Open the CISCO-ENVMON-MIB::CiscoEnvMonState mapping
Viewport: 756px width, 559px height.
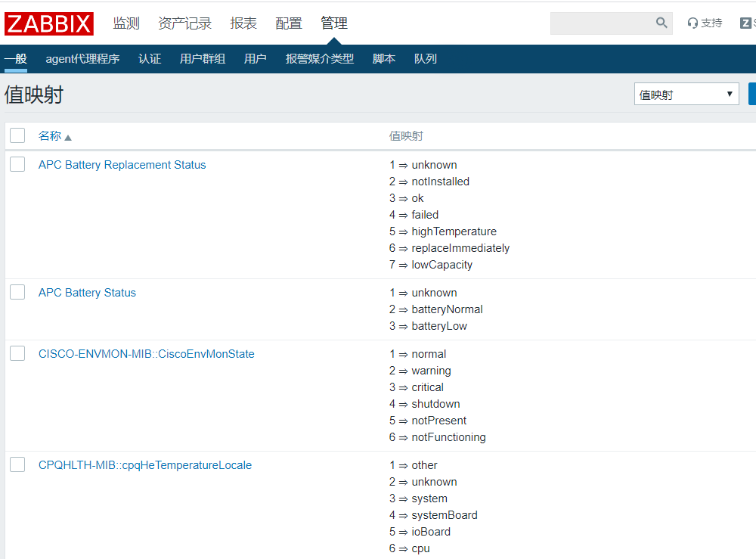146,353
